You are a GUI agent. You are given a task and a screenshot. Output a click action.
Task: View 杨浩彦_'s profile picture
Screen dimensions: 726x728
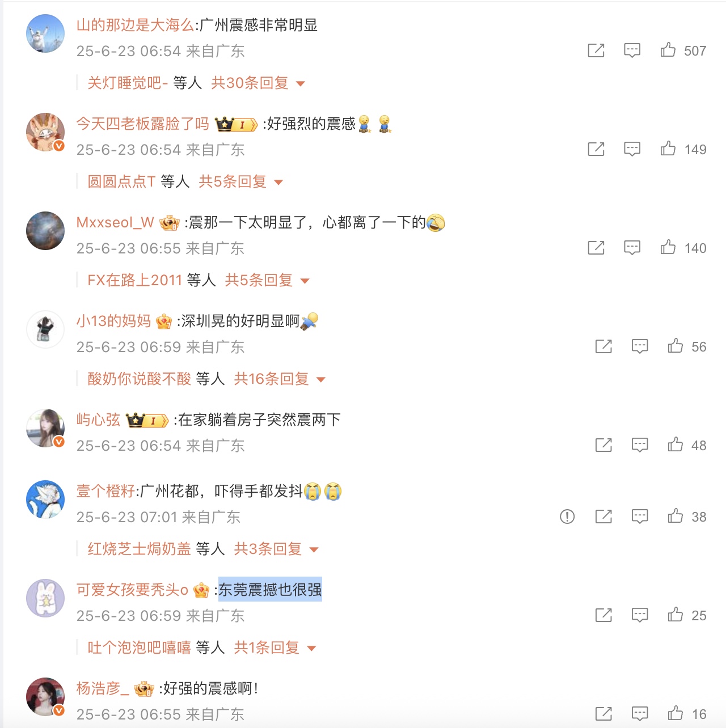(45, 697)
